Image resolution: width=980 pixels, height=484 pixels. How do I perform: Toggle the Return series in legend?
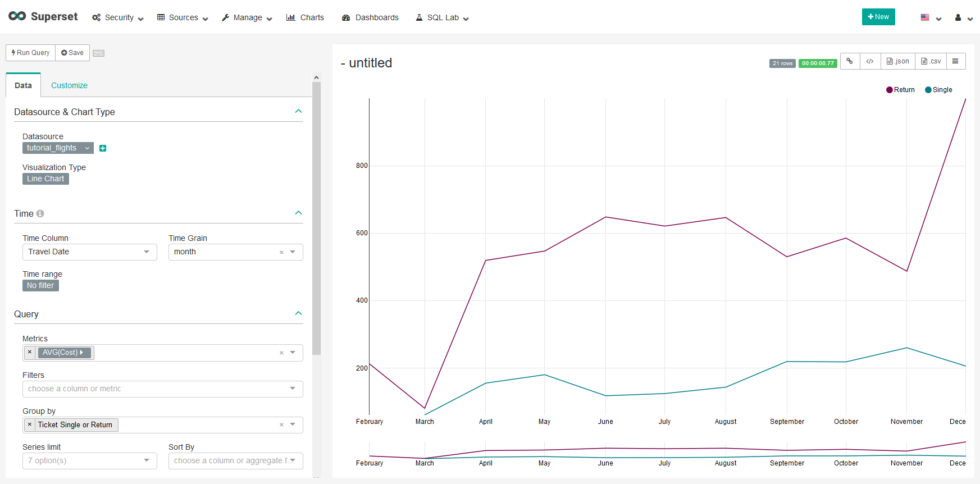tap(900, 90)
